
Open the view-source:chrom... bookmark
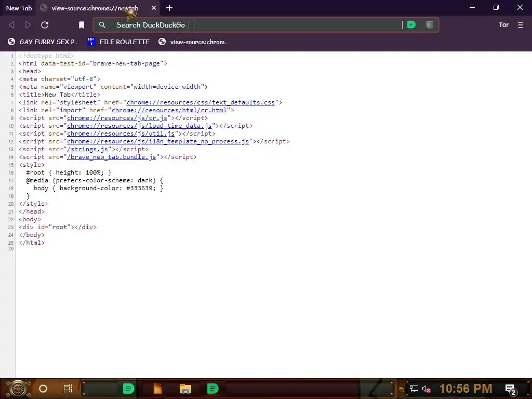click(194, 42)
